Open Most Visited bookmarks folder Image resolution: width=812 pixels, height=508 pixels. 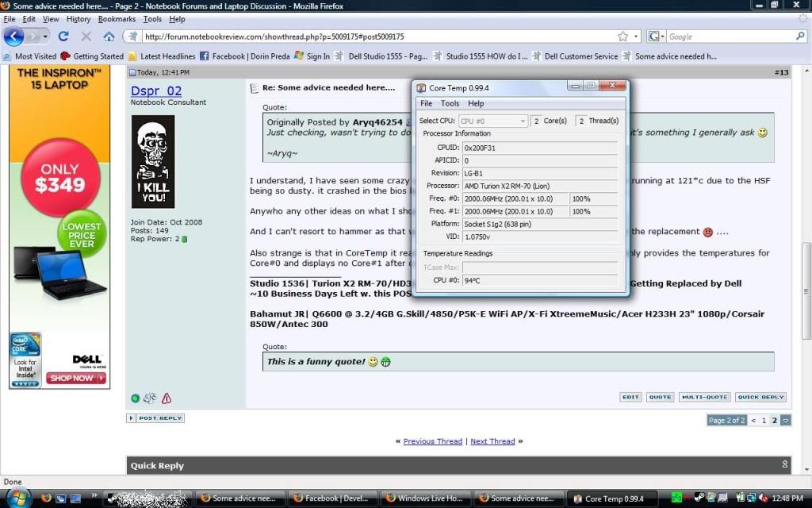29,56
